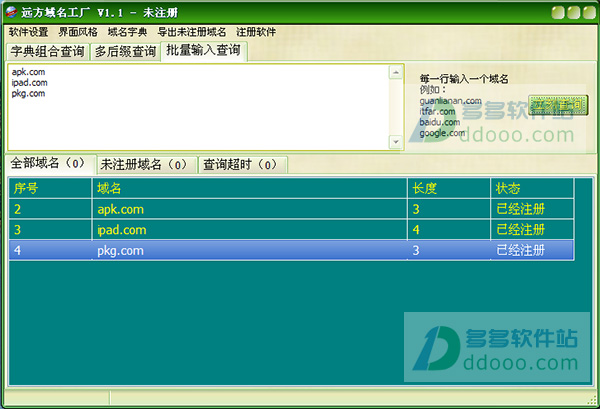Click the 已经注册 status of apk.com
This screenshot has height=409, width=600.
point(520,209)
